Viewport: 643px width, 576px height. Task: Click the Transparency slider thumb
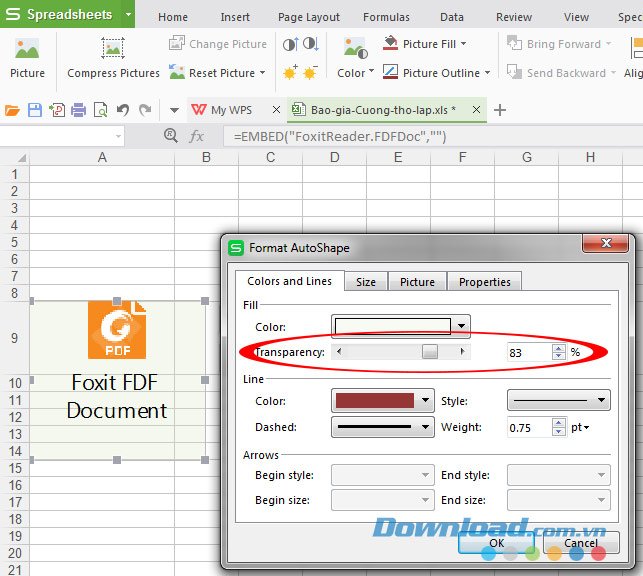[x=430, y=351]
